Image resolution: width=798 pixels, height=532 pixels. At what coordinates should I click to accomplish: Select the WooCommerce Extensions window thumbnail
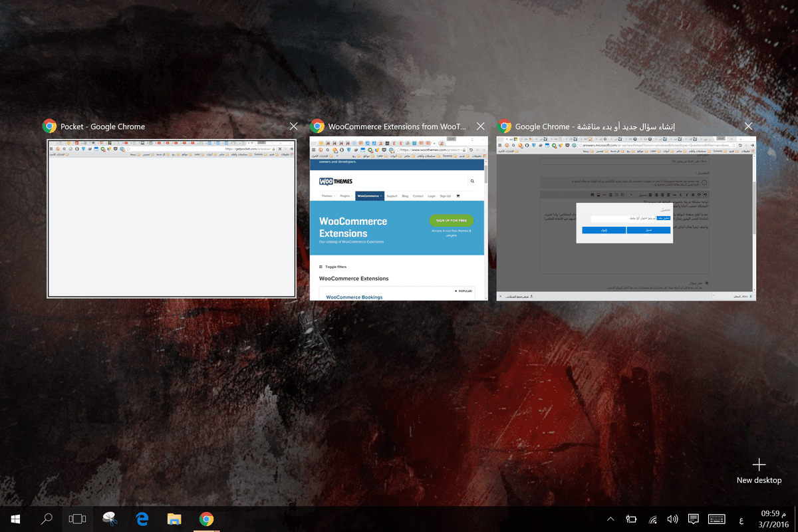click(x=398, y=218)
